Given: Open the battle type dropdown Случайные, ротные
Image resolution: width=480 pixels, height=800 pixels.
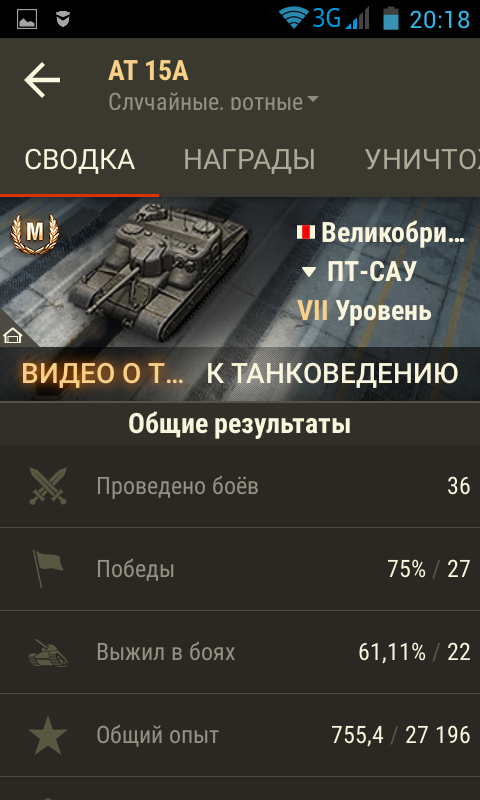Looking at the screenshot, I should click(213, 103).
